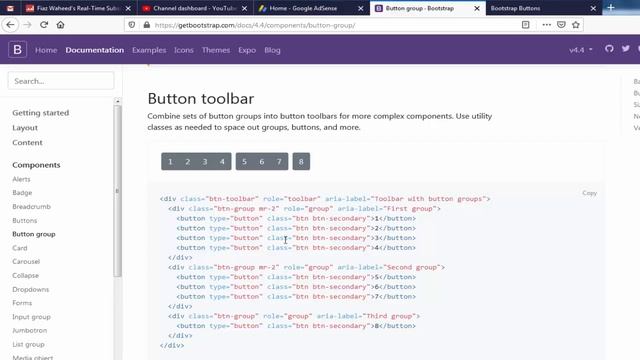Open Blog in Bootstrap navbar

272,50
